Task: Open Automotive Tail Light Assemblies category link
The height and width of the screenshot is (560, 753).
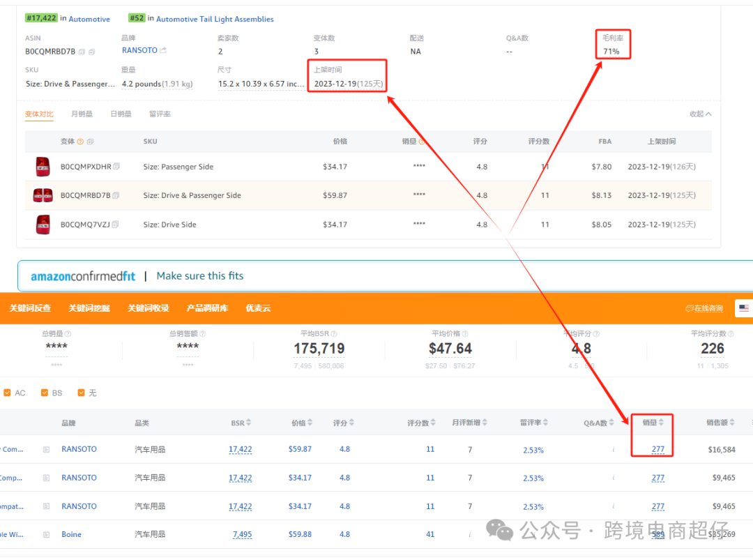Action: coord(215,20)
